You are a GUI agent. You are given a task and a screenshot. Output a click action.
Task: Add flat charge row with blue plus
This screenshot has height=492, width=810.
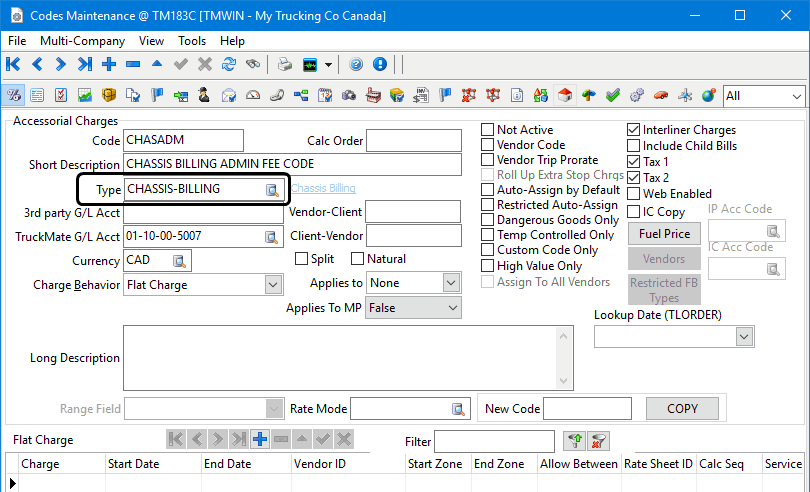tap(259, 439)
